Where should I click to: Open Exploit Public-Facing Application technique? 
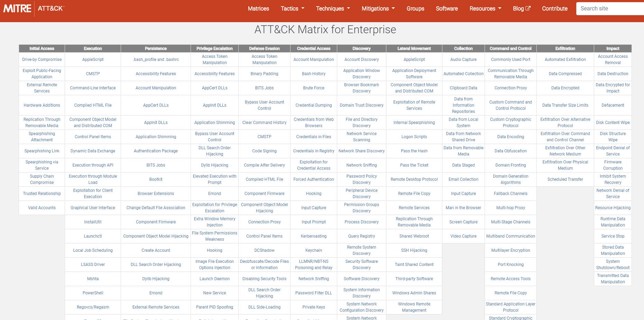click(42, 74)
